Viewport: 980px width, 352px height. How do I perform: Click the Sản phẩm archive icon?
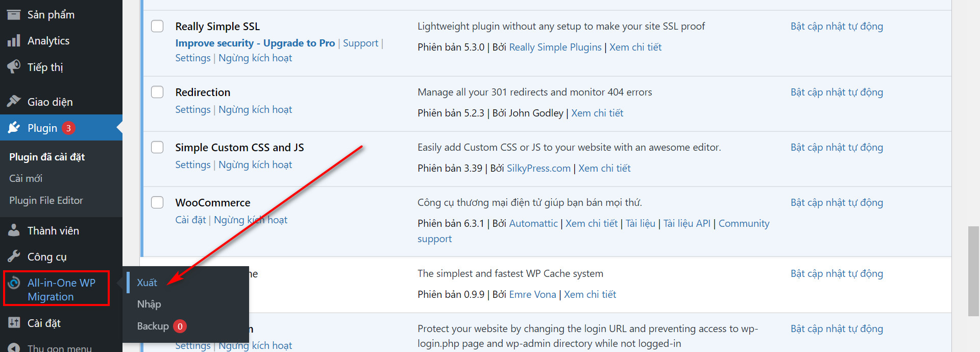coord(14,14)
